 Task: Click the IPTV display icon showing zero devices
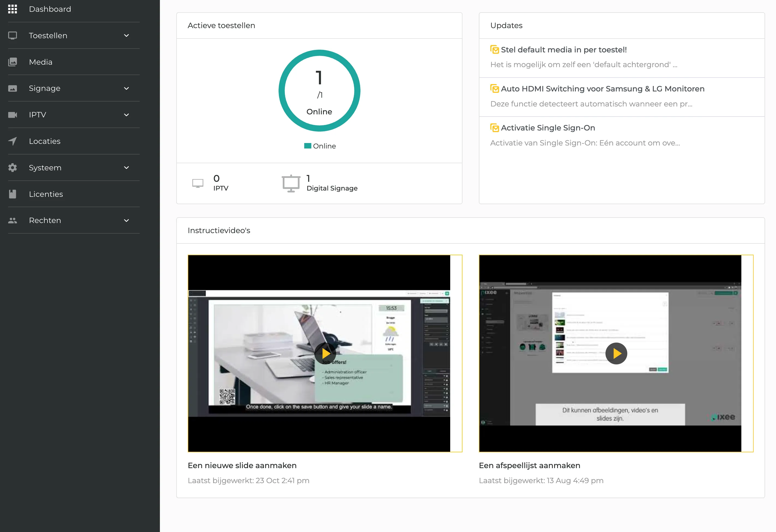coord(198,183)
